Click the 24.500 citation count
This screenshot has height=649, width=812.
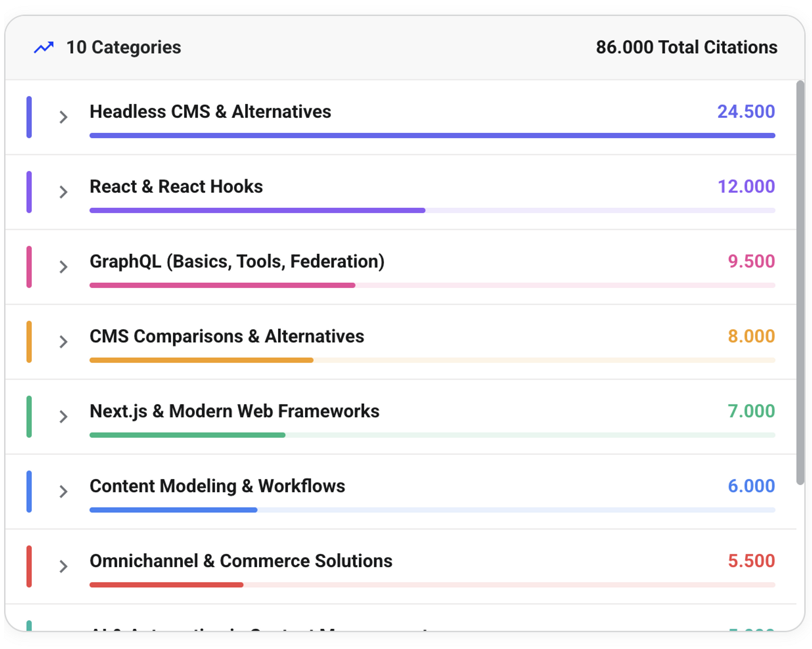click(746, 111)
